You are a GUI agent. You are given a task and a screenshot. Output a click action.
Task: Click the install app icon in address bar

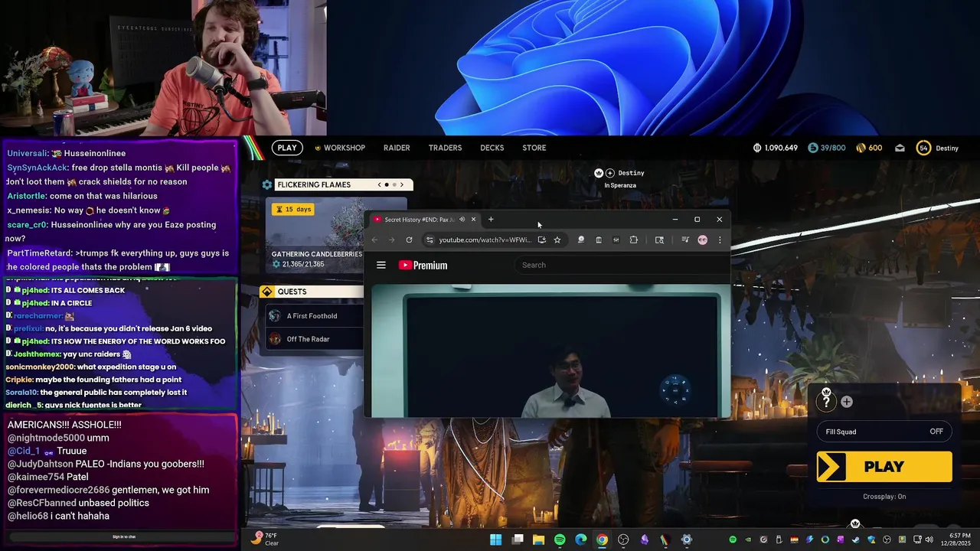click(541, 240)
